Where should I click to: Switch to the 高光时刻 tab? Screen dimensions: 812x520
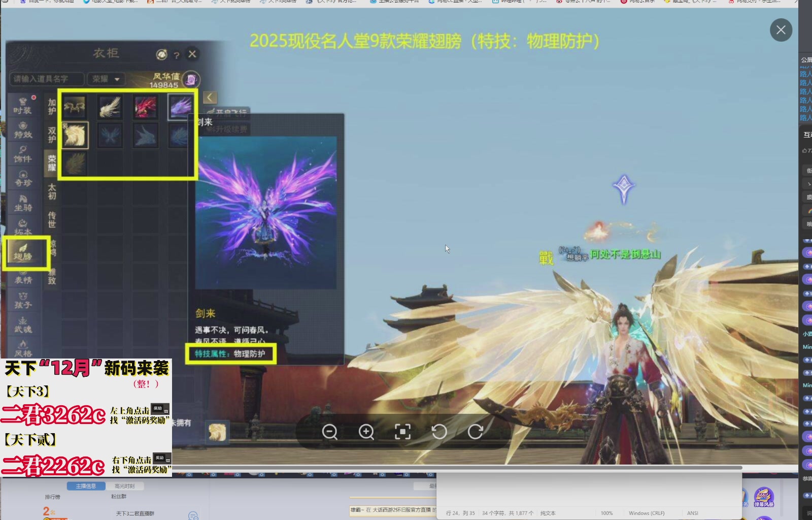point(124,486)
